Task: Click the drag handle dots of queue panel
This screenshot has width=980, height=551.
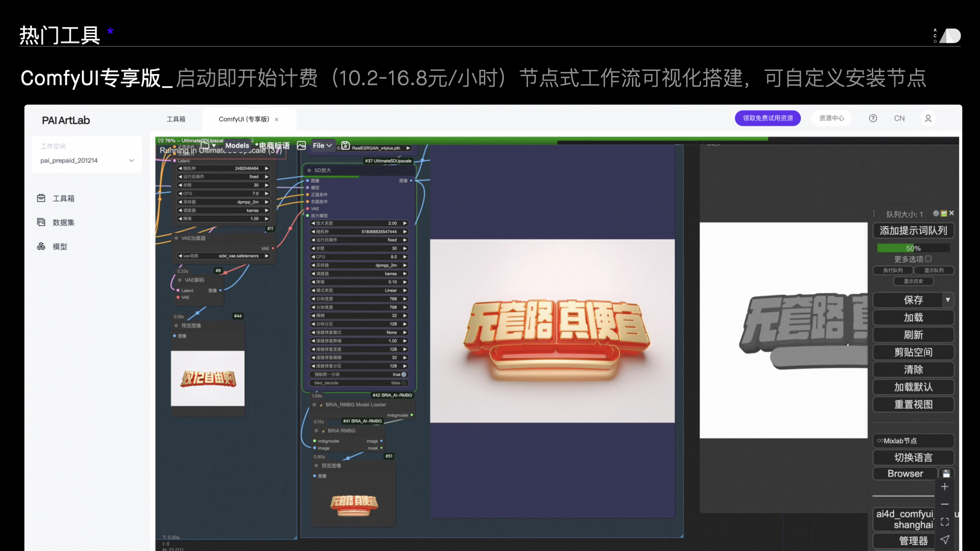Action: [874, 214]
